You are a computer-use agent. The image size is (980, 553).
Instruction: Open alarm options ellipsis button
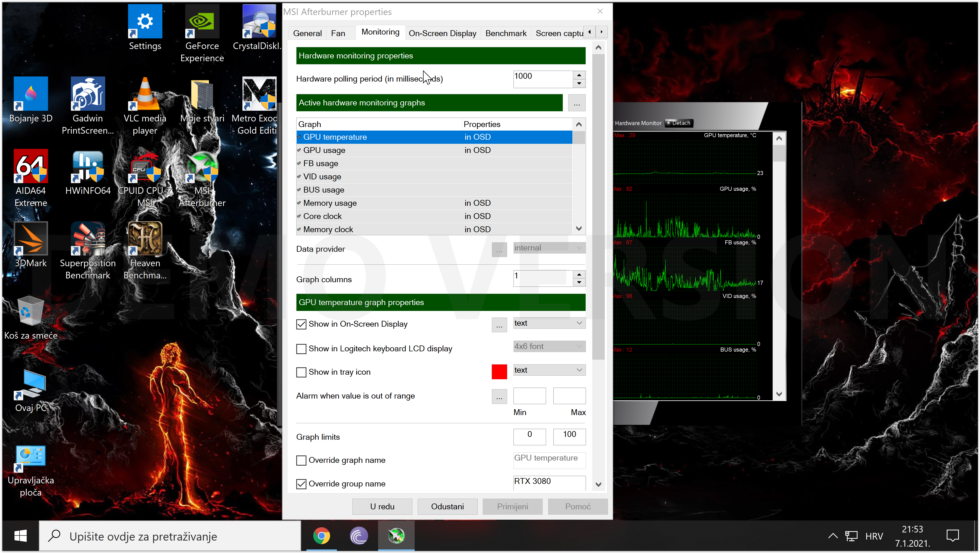(499, 397)
